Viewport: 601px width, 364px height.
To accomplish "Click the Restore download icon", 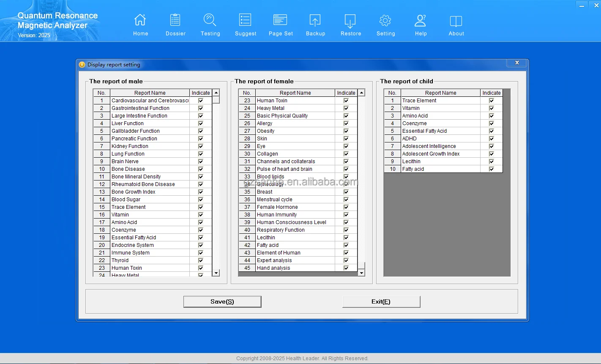I will click(350, 20).
